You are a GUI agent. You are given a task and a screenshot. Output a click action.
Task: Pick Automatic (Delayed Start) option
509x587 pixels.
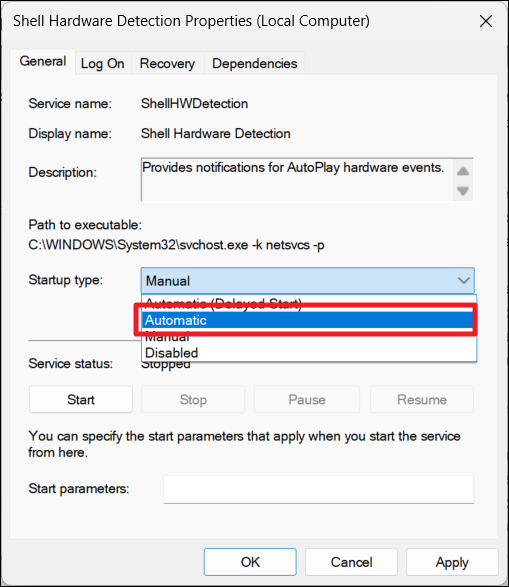[309, 302]
